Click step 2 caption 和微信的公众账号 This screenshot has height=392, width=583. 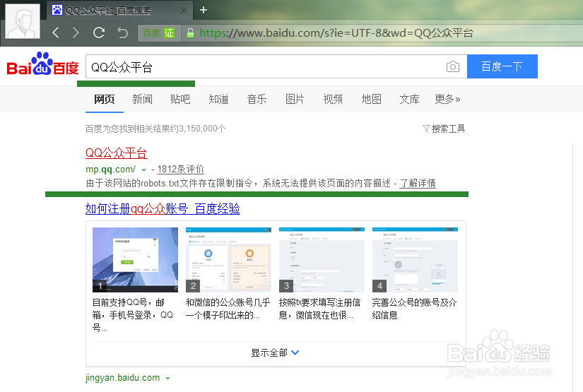[228, 309]
